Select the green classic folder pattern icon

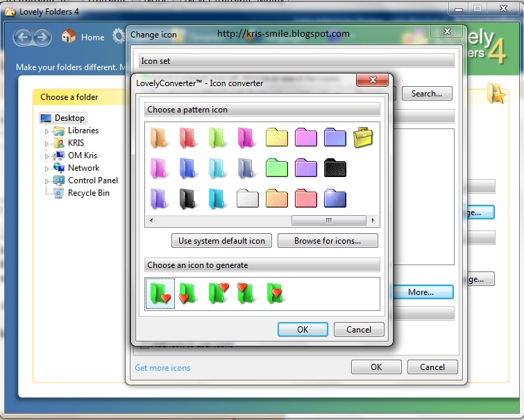click(277, 168)
